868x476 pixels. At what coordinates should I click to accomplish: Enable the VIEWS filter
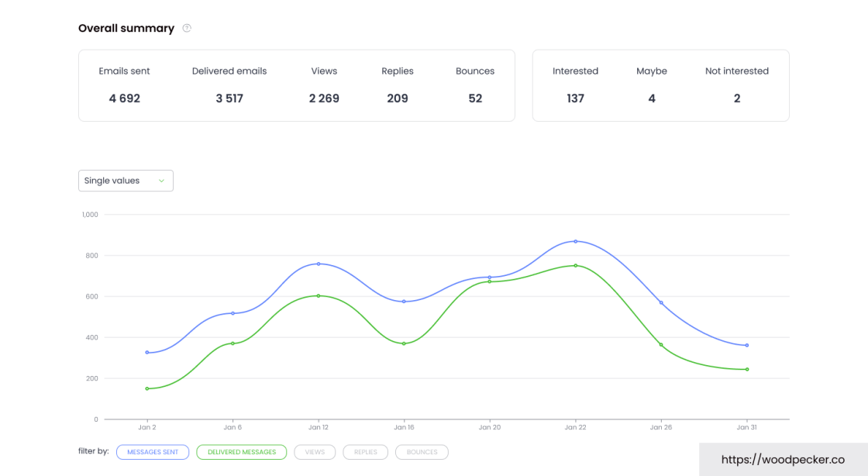[x=315, y=452]
